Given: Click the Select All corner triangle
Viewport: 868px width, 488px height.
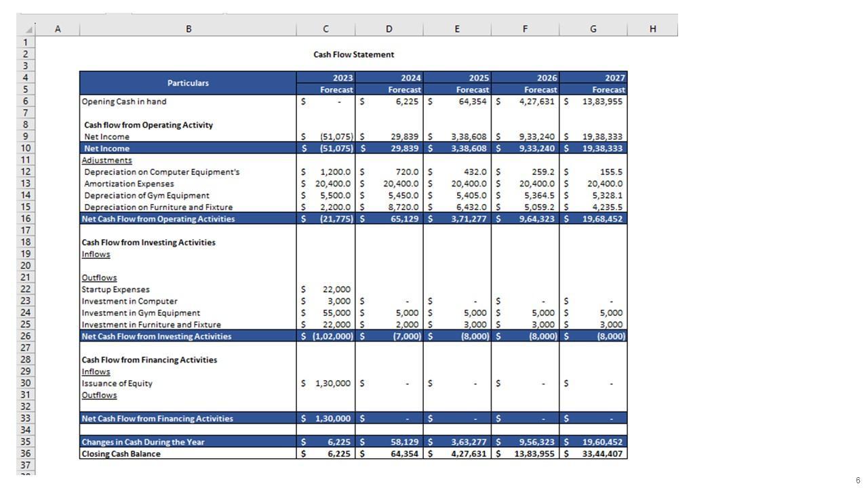Looking at the screenshot, I should 28,29.
